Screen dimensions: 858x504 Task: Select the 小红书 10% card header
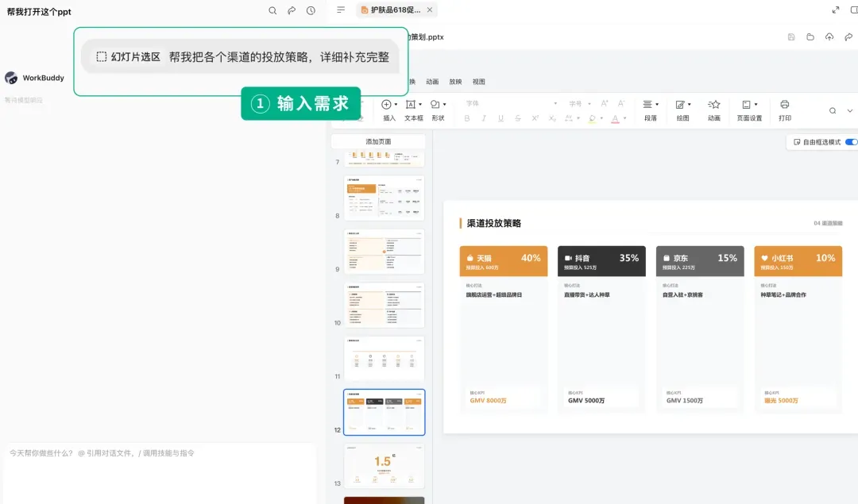click(798, 261)
